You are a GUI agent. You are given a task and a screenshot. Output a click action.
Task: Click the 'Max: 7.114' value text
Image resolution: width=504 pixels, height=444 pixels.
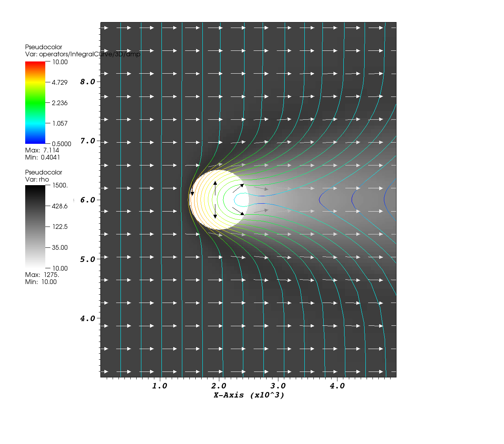point(42,150)
